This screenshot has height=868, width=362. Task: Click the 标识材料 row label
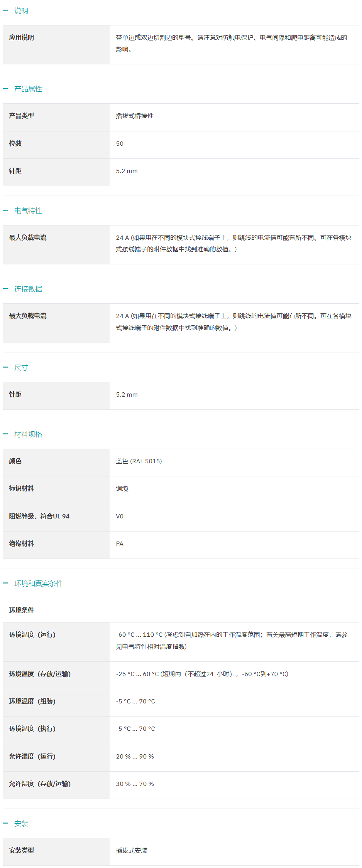(x=22, y=489)
